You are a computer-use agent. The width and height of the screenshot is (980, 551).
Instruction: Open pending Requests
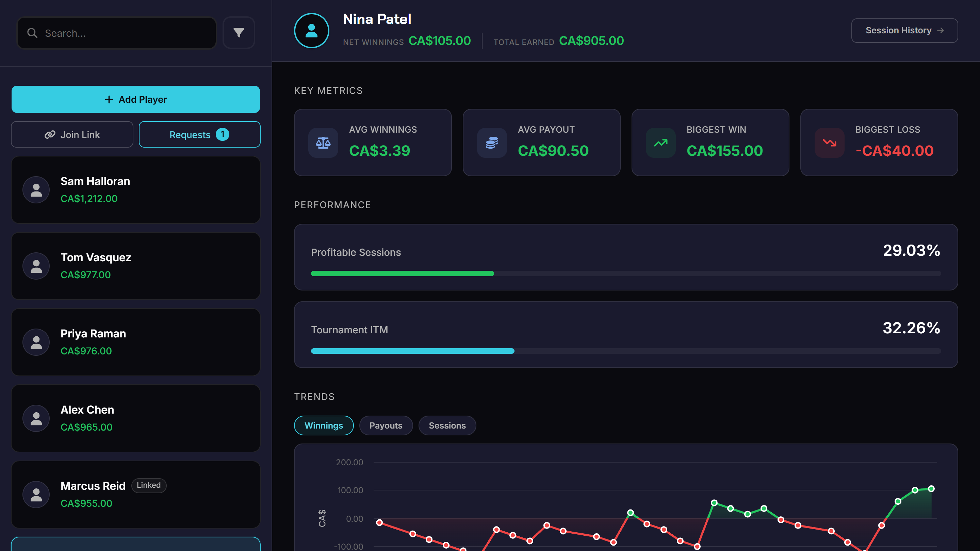point(200,135)
